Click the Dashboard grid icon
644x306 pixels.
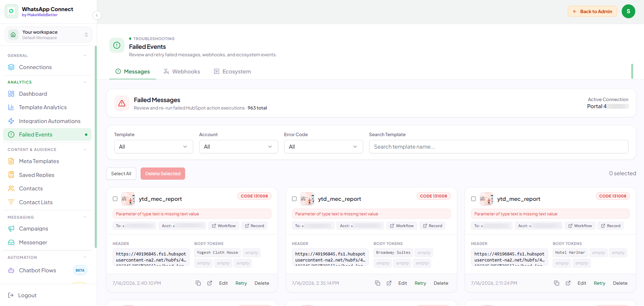(11, 94)
